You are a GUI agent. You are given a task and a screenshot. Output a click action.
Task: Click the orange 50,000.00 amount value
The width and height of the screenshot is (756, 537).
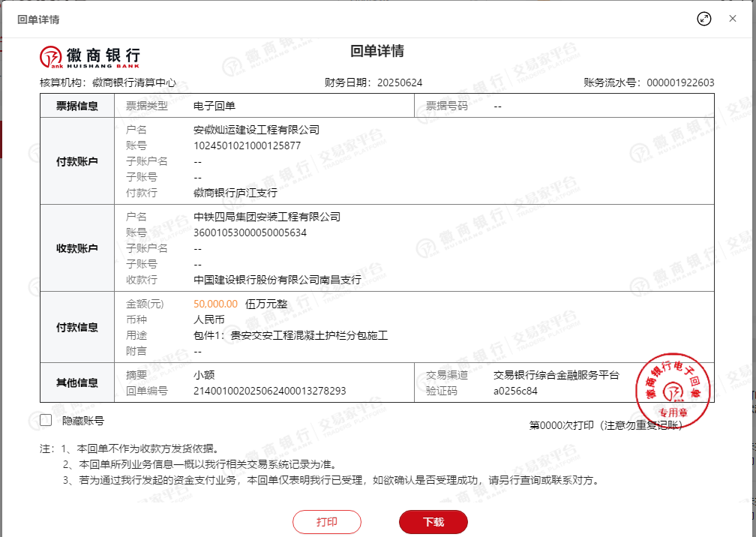pos(215,304)
